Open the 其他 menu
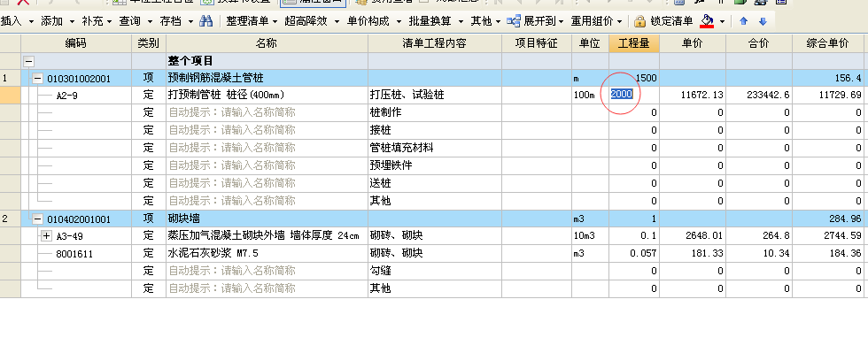The height and width of the screenshot is (353, 868). [x=485, y=21]
